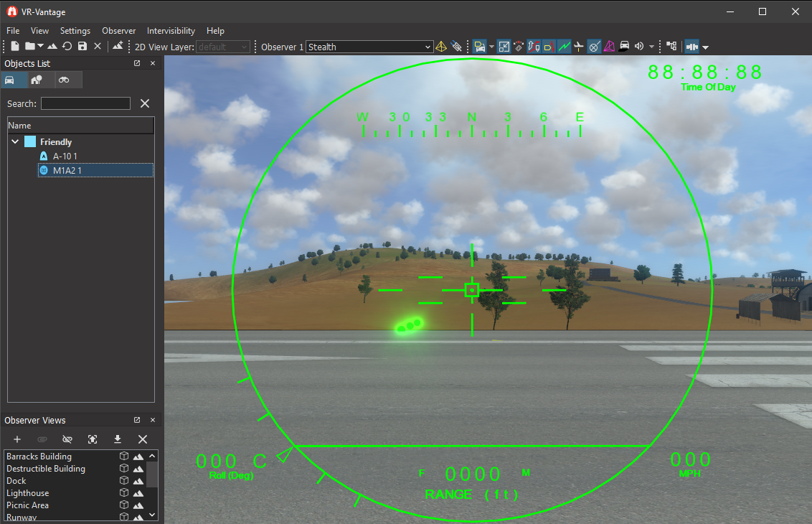
Task: Undock the Objects List panel
Action: pos(137,63)
